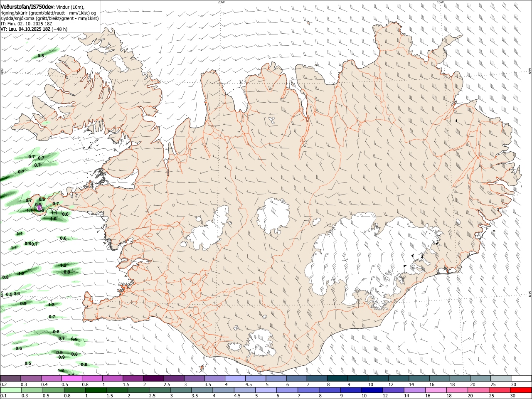
Task: Click the purple precipitation spot off the west coast
Action: coord(39,207)
